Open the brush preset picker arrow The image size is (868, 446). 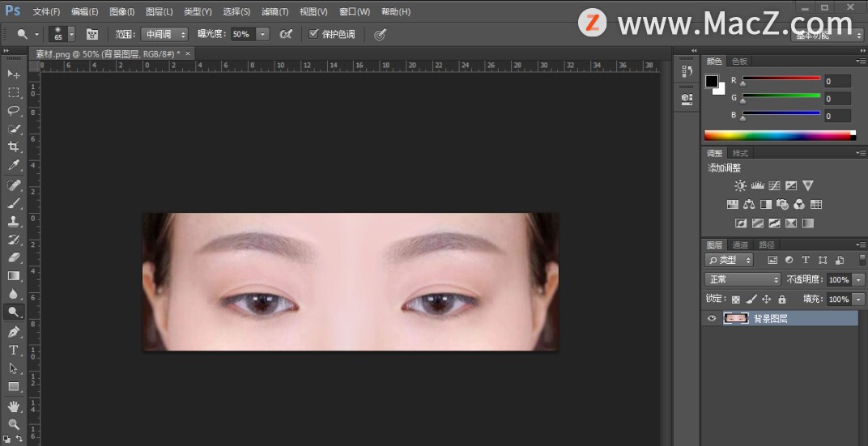pyautogui.click(x=71, y=34)
